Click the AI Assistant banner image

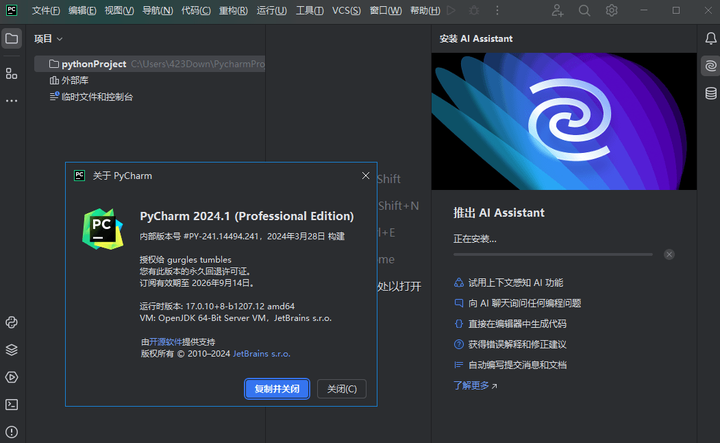pos(564,121)
